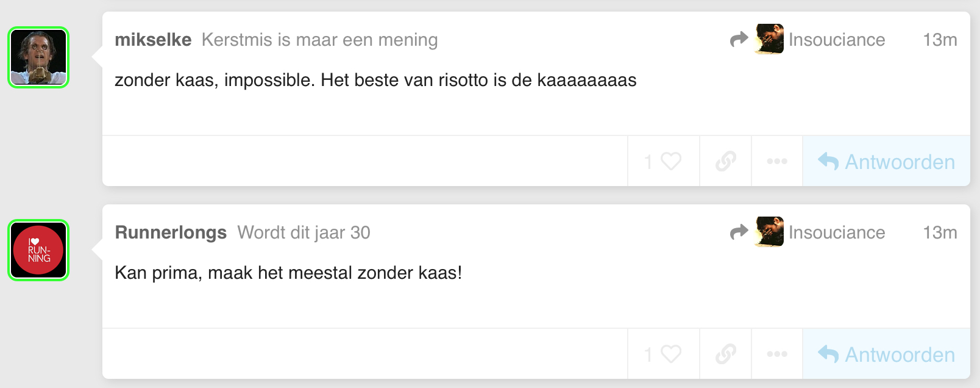Click the reply arrow in Runnerlongs' post header
Image resolution: width=980 pixels, height=388 pixels.
point(739,232)
